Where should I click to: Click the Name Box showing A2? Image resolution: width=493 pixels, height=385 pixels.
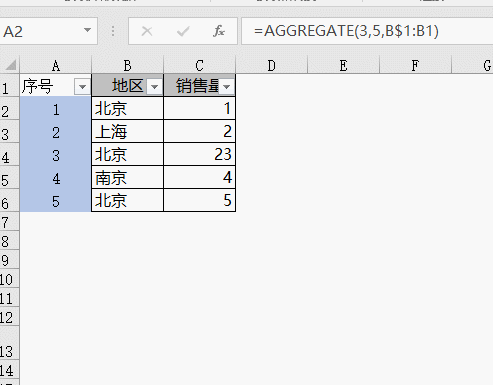tap(48, 31)
